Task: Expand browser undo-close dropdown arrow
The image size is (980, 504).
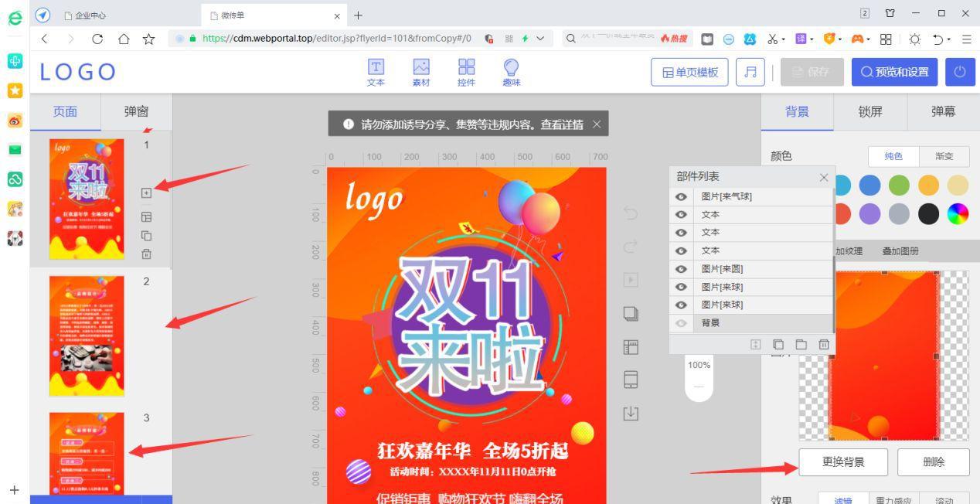Action: (x=951, y=39)
